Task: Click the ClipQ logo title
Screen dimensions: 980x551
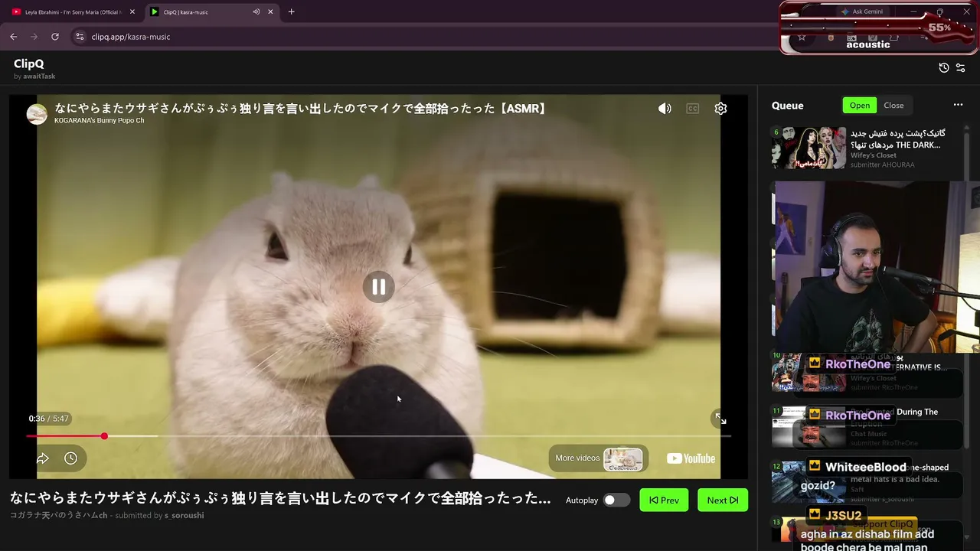Action: point(29,64)
